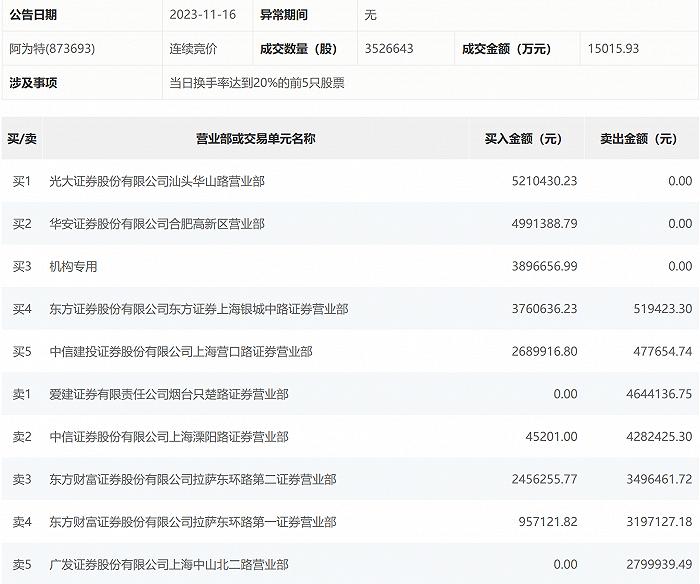Screen dimensions: 700x584
Task: Select buy amount 2689916.80
Action: [544, 351]
